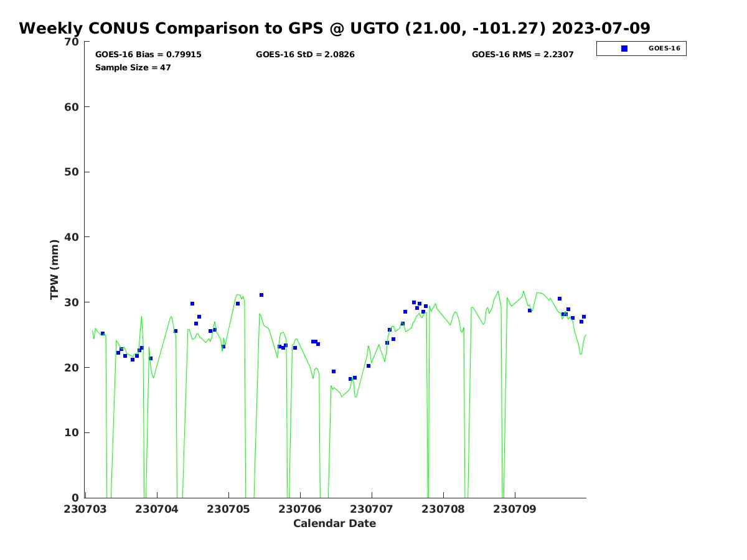Click the Calendar Date x-axis label

tap(334, 523)
